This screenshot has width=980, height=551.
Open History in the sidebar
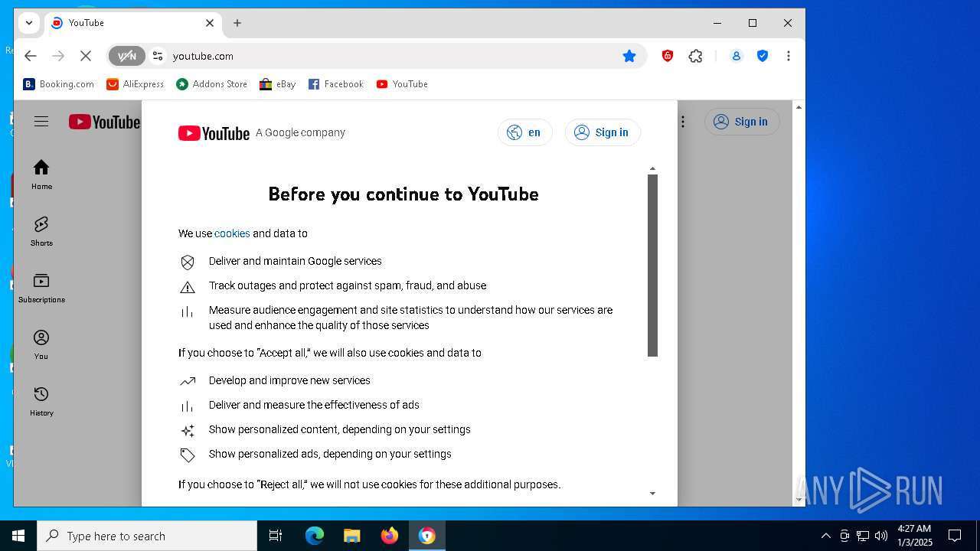point(41,401)
